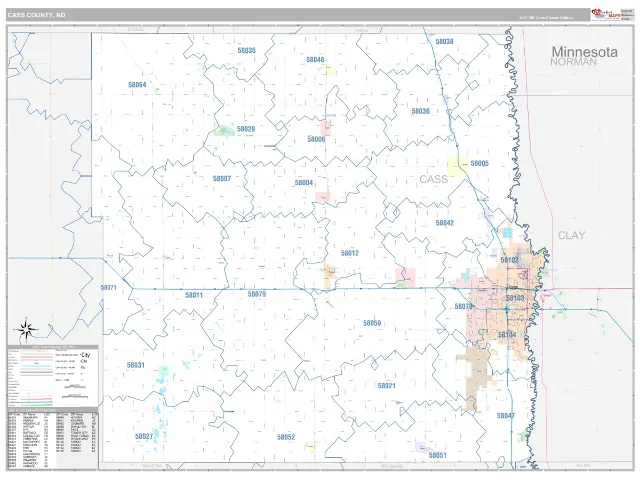Click the 58004 ZIP code label
This screenshot has height=480, width=640.
(x=304, y=183)
